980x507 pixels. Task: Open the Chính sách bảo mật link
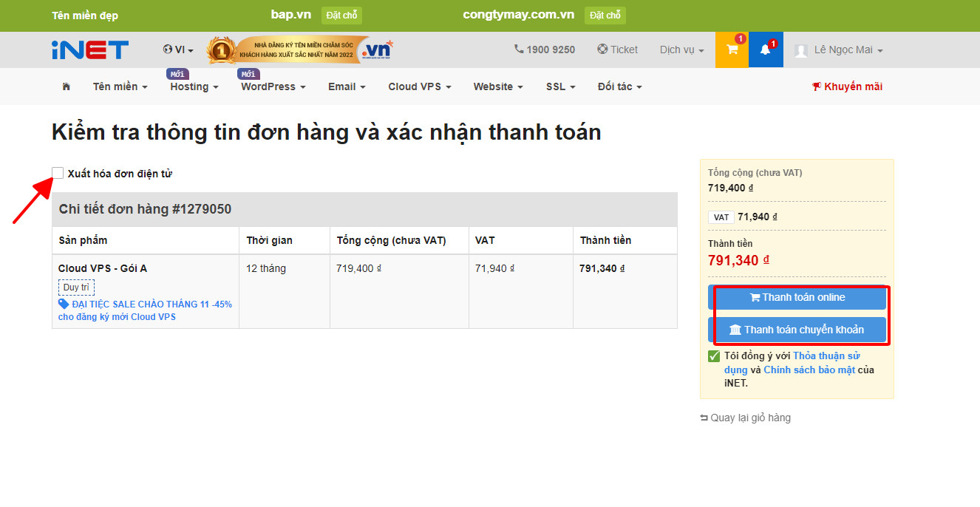809,370
